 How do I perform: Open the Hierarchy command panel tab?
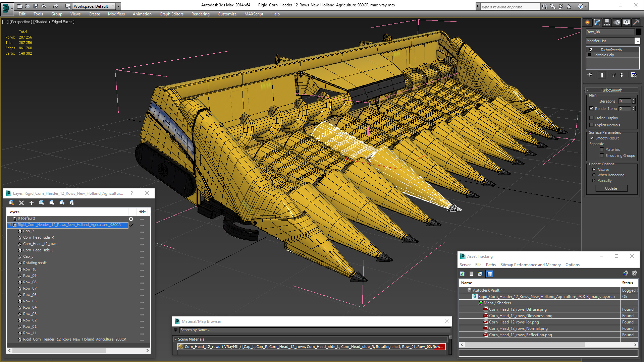[x=607, y=22]
